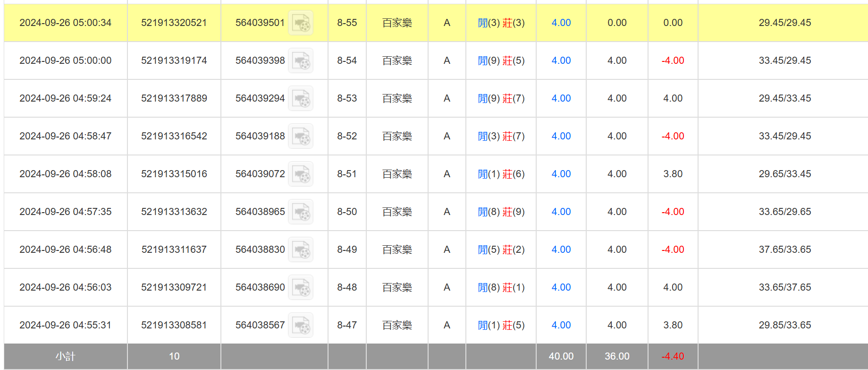Open replay icon beside 564038965

[301, 212]
